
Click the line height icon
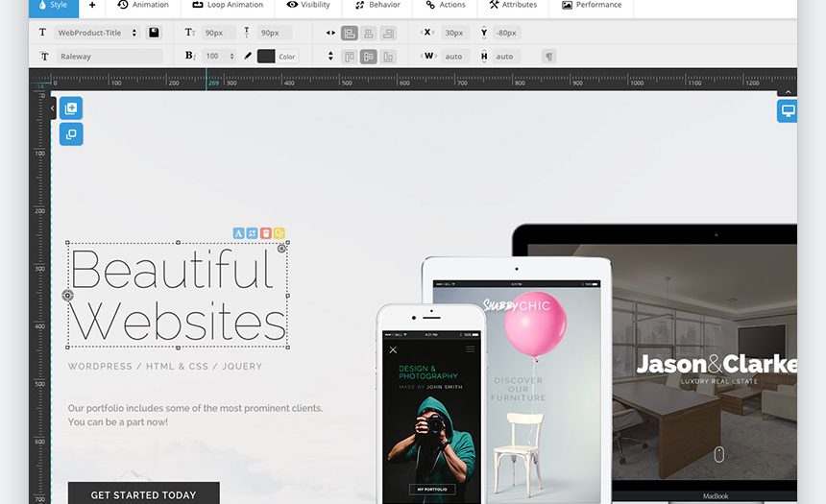click(247, 33)
